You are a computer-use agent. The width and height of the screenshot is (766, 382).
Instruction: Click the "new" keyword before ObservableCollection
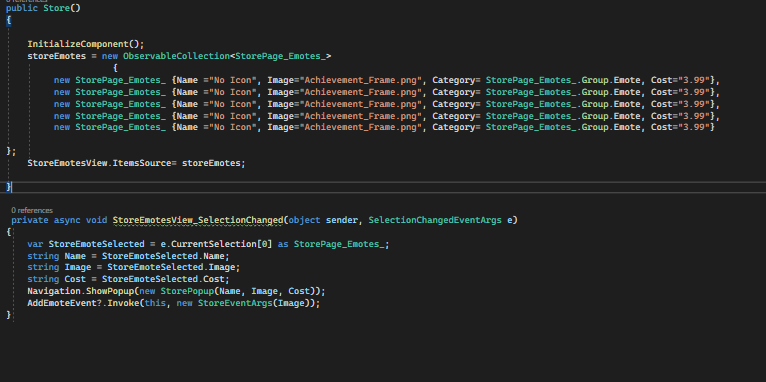tap(110, 56)
